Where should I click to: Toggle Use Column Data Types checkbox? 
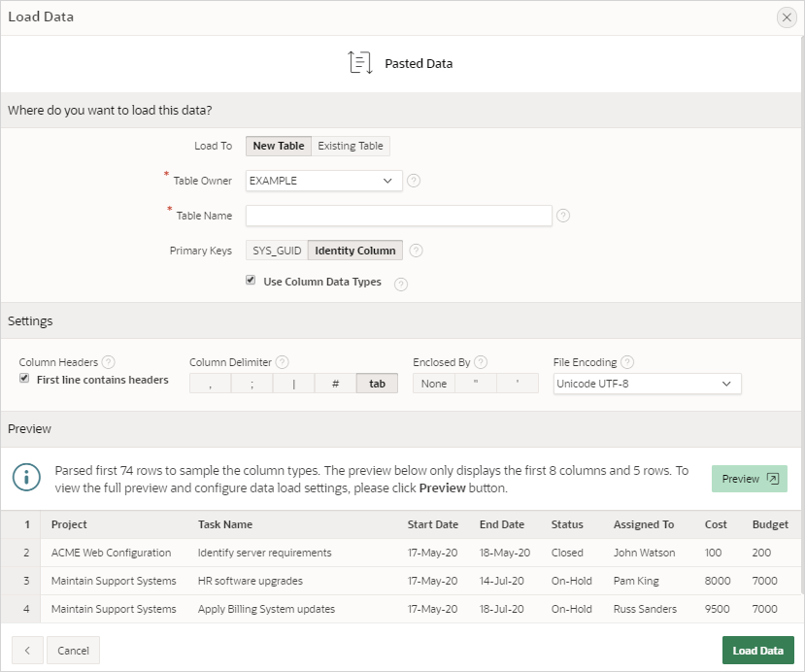tap(251, 281)
